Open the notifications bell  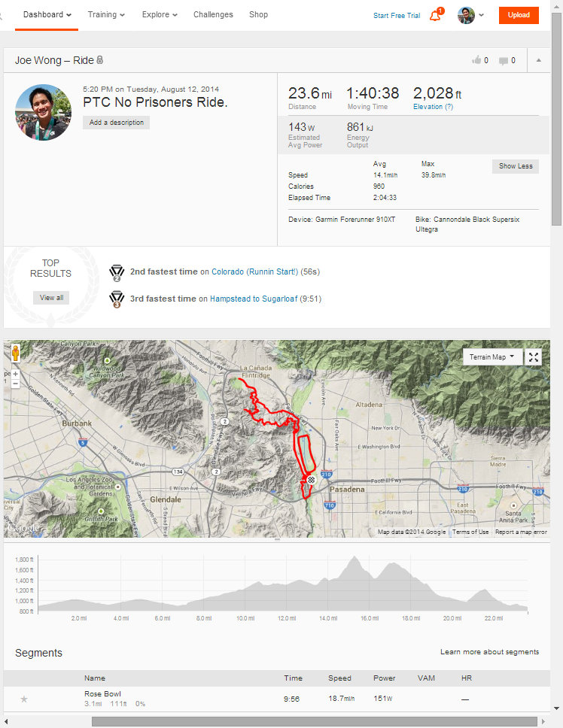coord(435,15)
